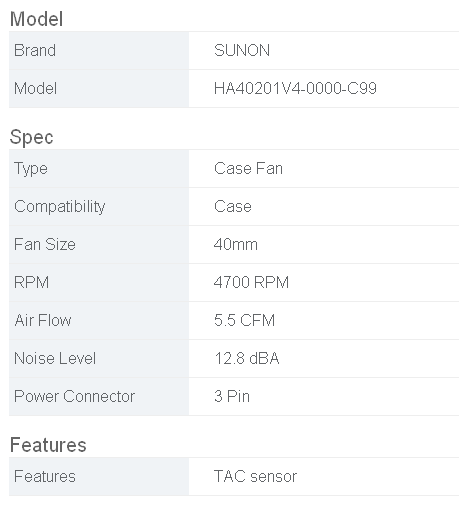Click the SUNON brand value
The height and width of the screenshot is (510, 459).
(242, 51)
